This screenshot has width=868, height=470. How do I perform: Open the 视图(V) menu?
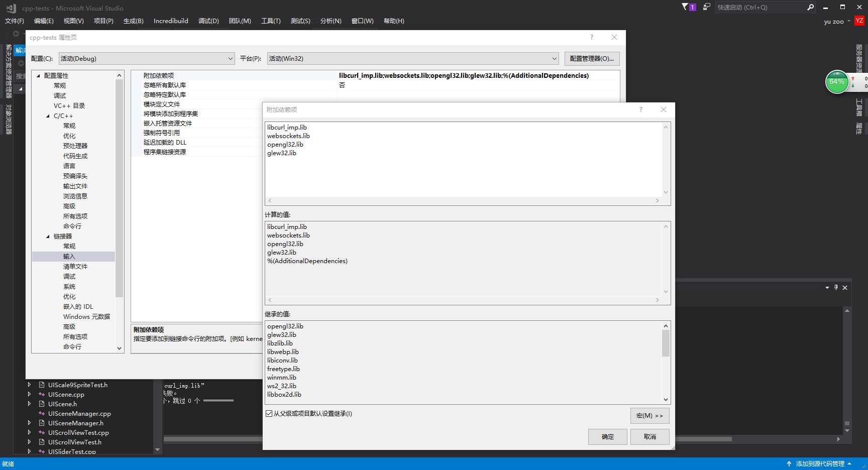73,21
